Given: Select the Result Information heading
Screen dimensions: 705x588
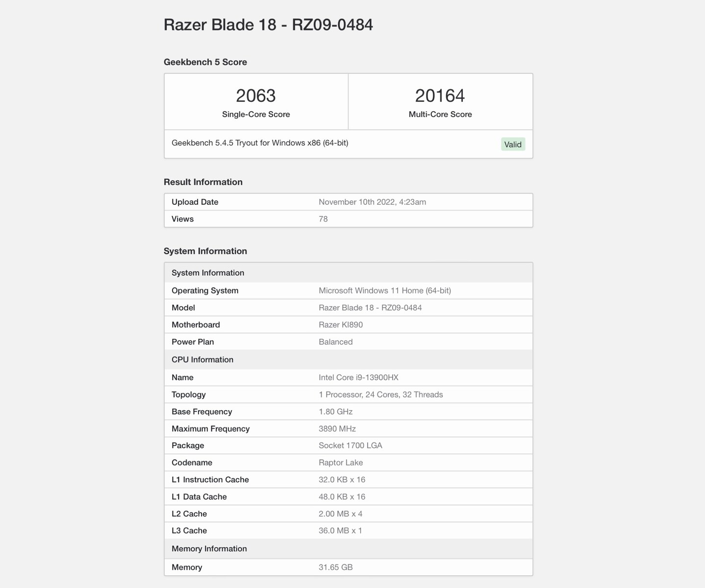Looking at the screenshot, I should click(x=203, y=182).
